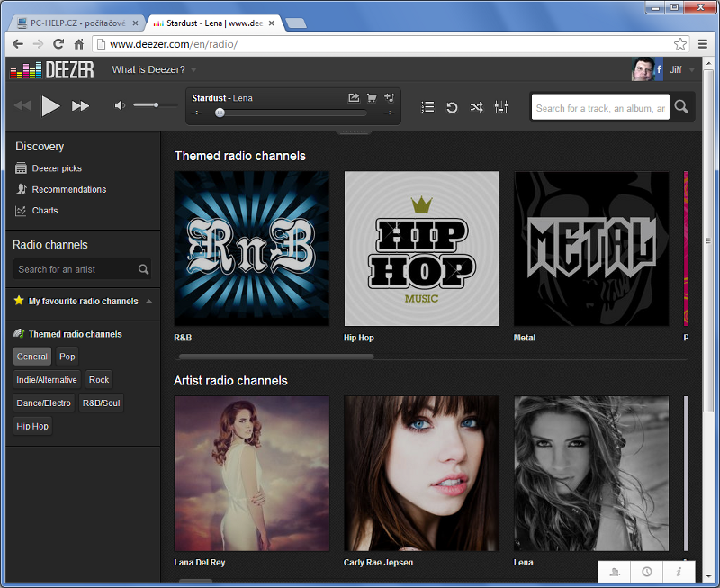The image size is (720, 588).
Task: Expand the 'What is Deezer?' dropdown
Action: coord(154,69)
